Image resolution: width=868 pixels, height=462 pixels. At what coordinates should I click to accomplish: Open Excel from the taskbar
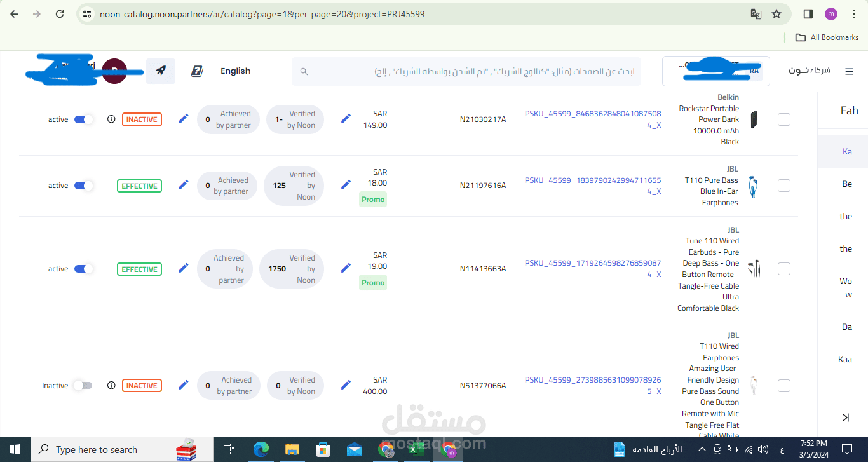(417, 449)
